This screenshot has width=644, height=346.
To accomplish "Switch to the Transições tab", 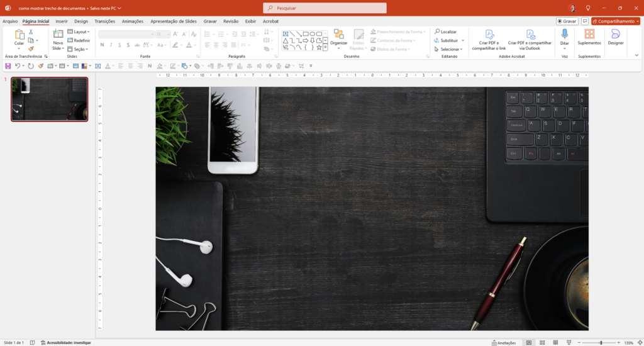I will (x=104, y=21).
